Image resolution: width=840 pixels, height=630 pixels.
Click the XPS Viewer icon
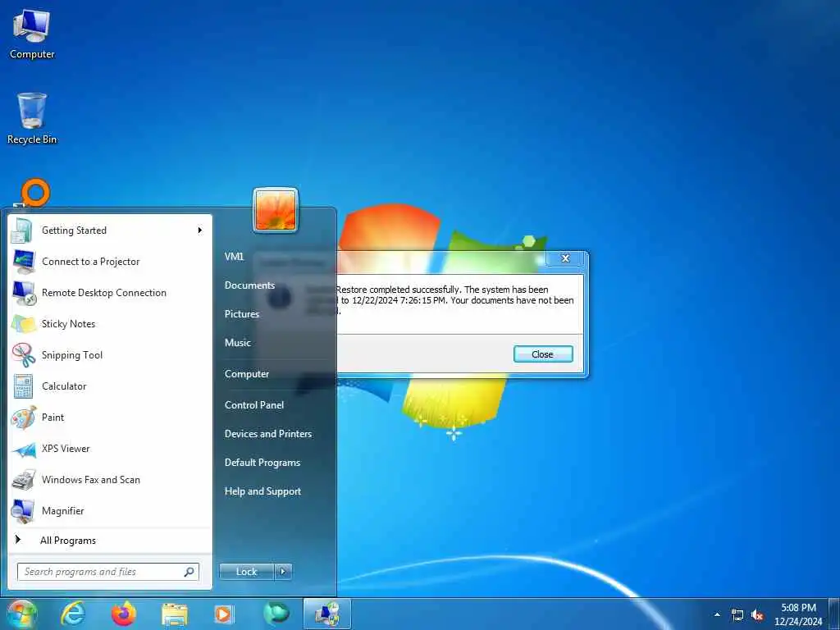click(x=24, y=449)
